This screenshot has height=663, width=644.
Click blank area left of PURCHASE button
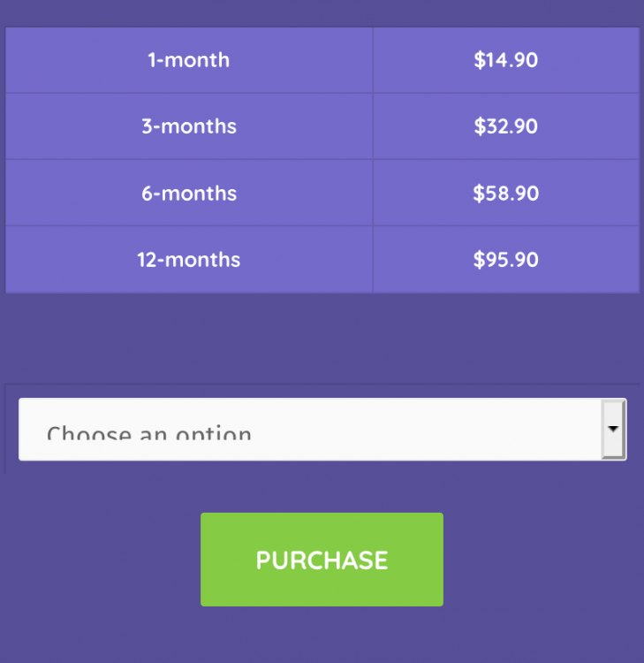(x=97, y=560)
